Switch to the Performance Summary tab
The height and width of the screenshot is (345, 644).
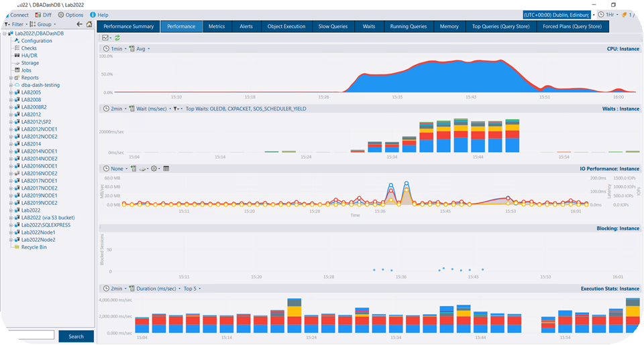click(129, 26)
